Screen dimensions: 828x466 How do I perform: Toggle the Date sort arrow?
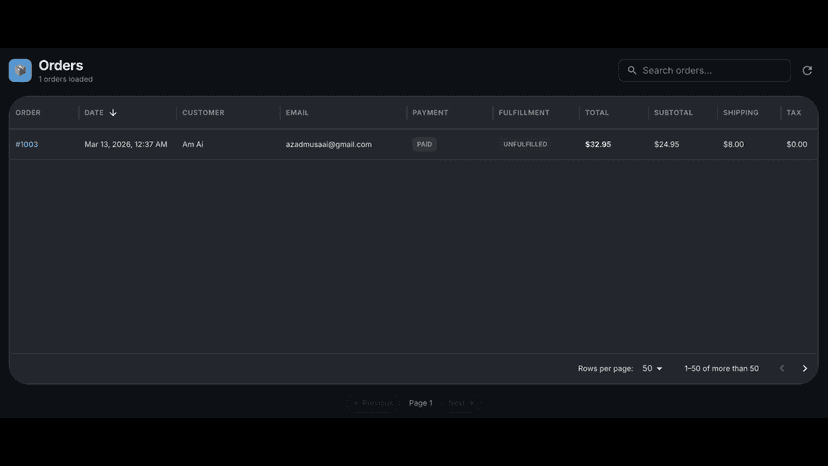[x=113, y=113]
